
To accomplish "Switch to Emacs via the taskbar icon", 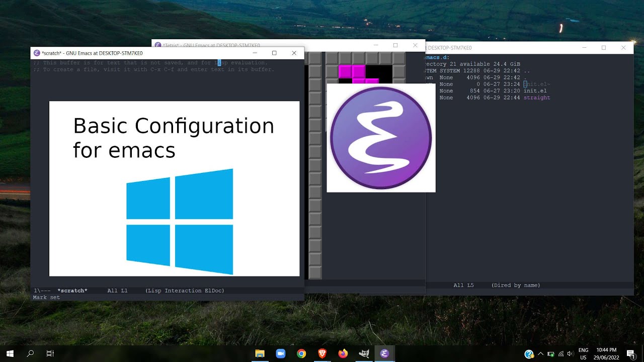I will 384,353.
